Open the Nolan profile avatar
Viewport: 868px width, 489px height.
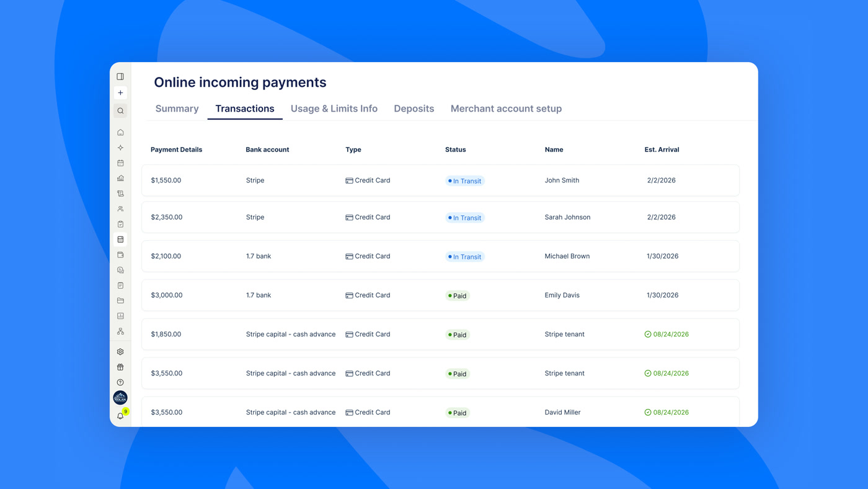120,398
